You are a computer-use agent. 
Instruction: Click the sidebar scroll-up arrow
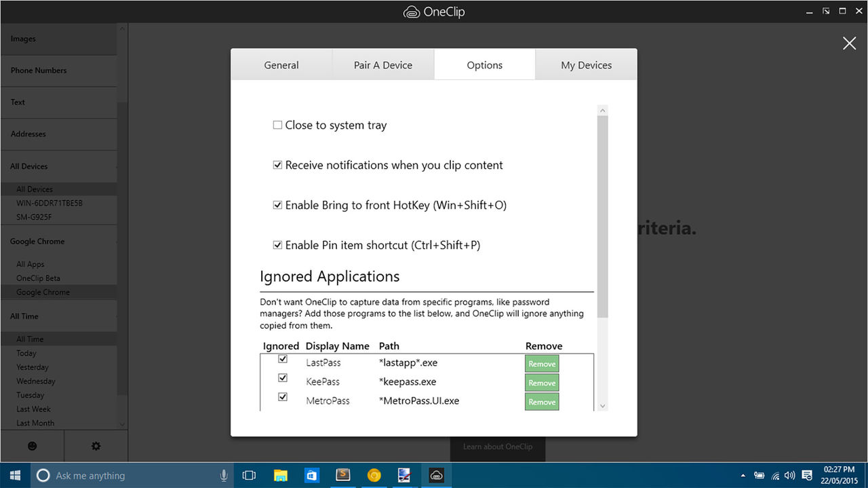tap(122, 29)
